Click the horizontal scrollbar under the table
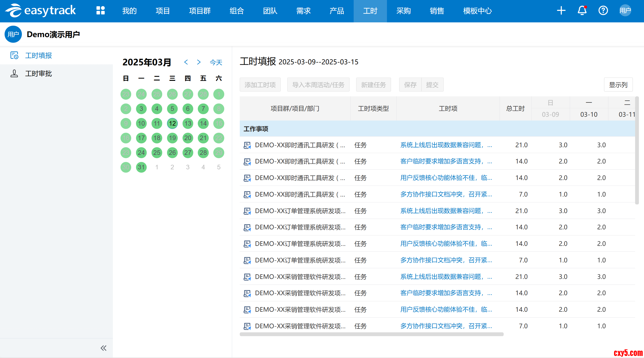 [x=371, y=334]
